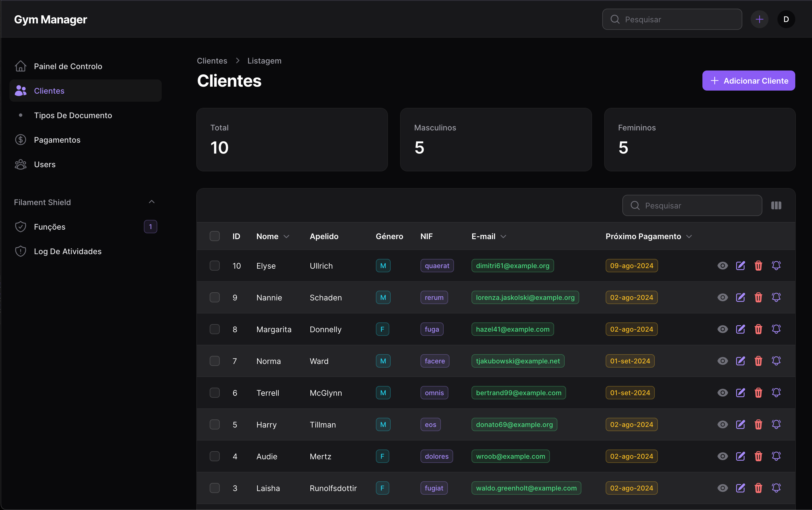The image size is (812, 510).
Task: Check the row for Audie Mertz
Action: 214,456
